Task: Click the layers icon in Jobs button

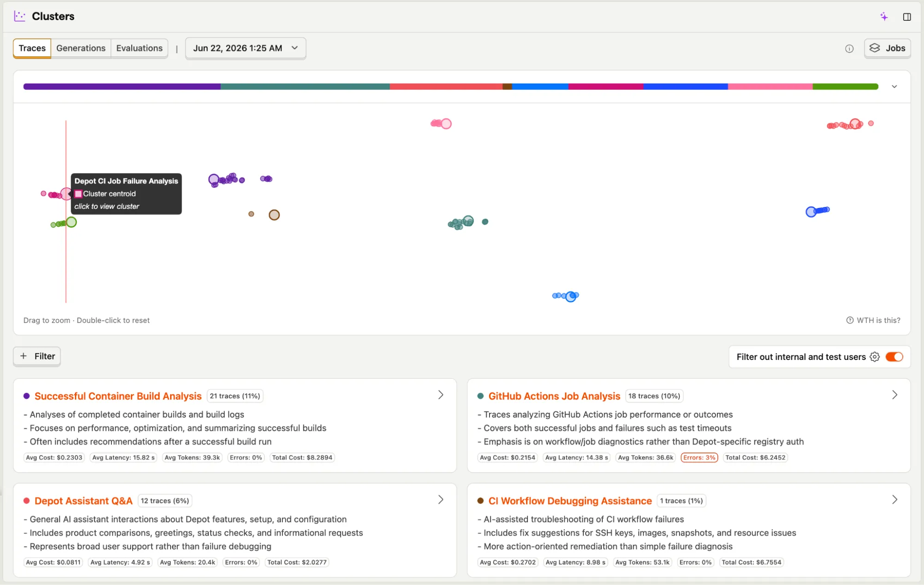Action: click(875, 48)
